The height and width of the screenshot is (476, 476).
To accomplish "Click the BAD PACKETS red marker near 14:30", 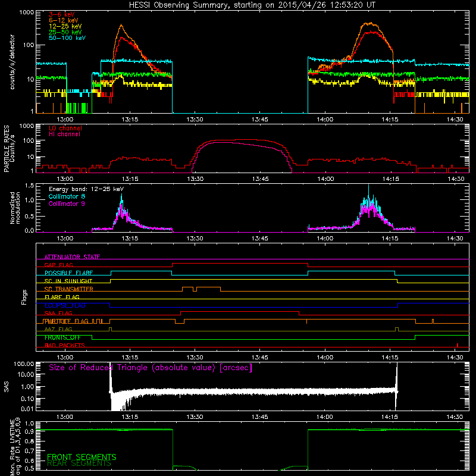I will [x=458, y=345].
